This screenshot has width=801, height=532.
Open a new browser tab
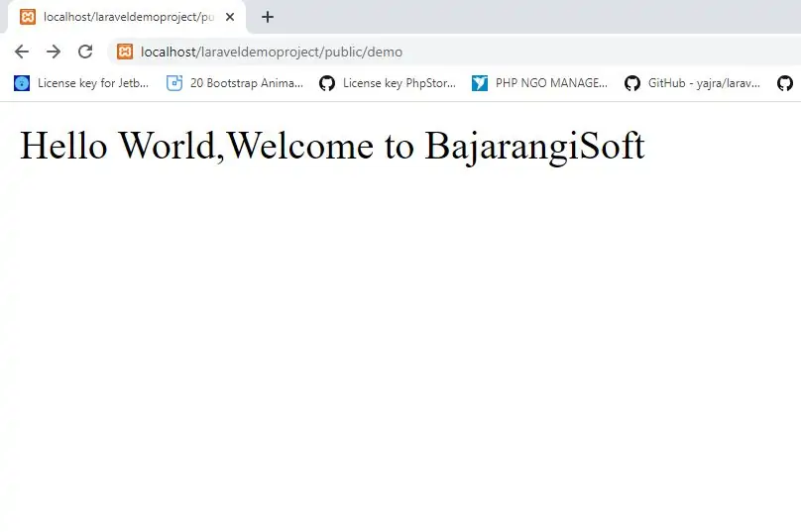click(x=268, y=17)
